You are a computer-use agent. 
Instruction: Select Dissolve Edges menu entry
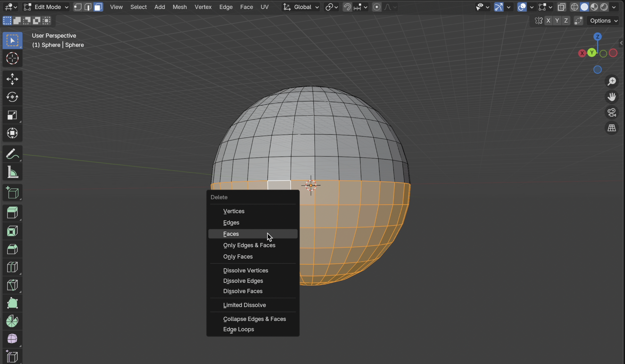coord(243,281)
